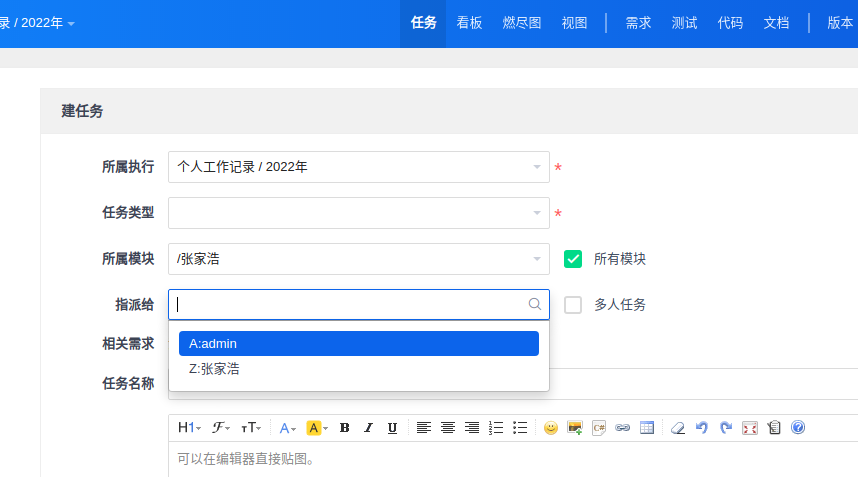Toggle editor fullscreen mode
This screenshot has height=477, width=858.
(x=750, y=428)
